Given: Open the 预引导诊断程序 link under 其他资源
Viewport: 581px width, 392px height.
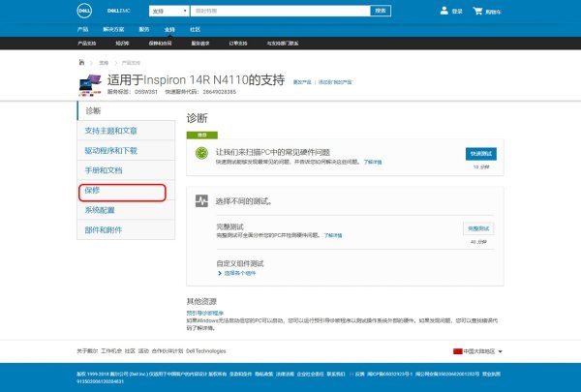Looking at the screenshot, I should click(x=205, y=313).
